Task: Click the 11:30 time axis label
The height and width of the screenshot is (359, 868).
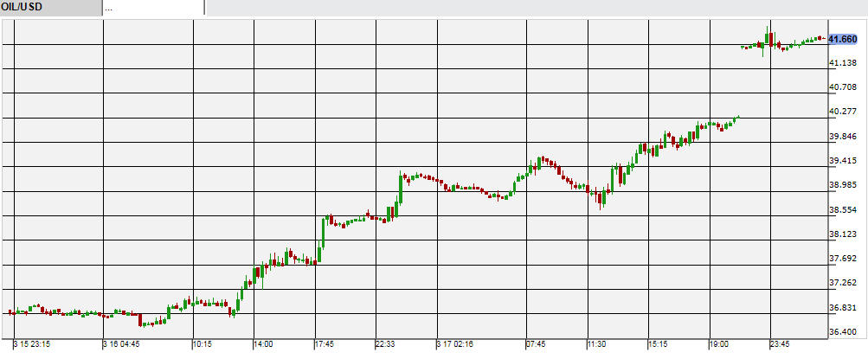Action: click(x=599, y=344)
